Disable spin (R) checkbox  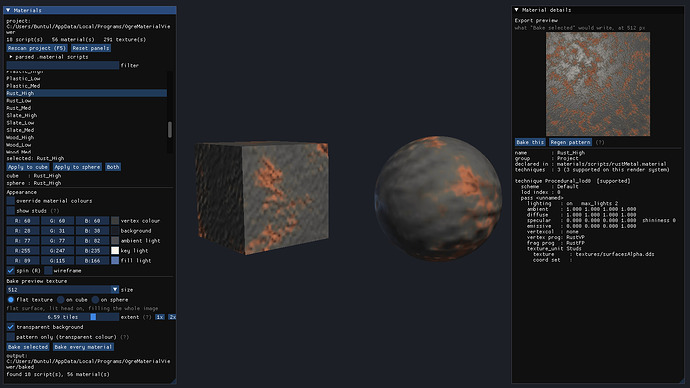[x=11, y=271]
